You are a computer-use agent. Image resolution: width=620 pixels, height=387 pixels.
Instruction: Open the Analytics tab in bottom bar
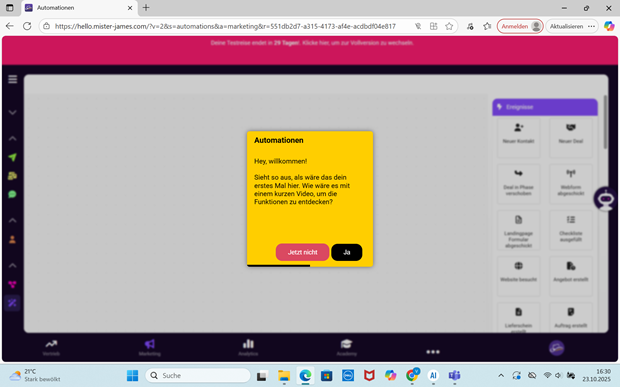pos(248,347)
